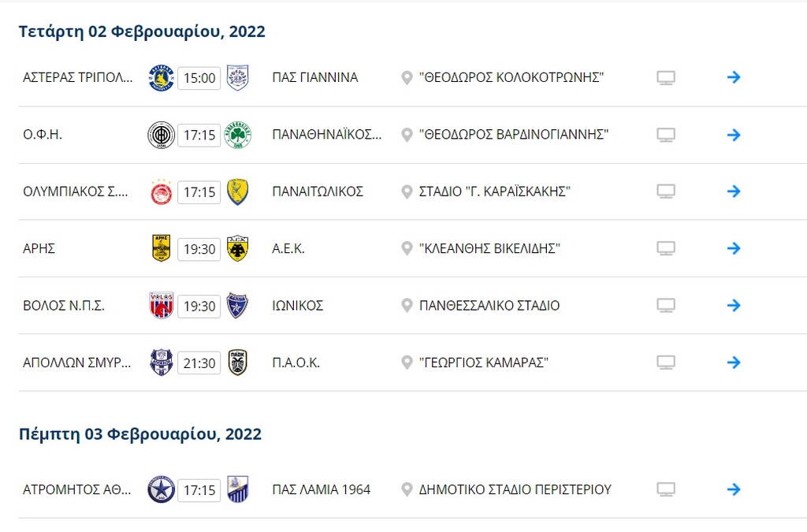Open details via arrow on ΑΠΟΛΛΩΝ ΣΜΥΡΝΗΣ match

click(x=734, y=363)
